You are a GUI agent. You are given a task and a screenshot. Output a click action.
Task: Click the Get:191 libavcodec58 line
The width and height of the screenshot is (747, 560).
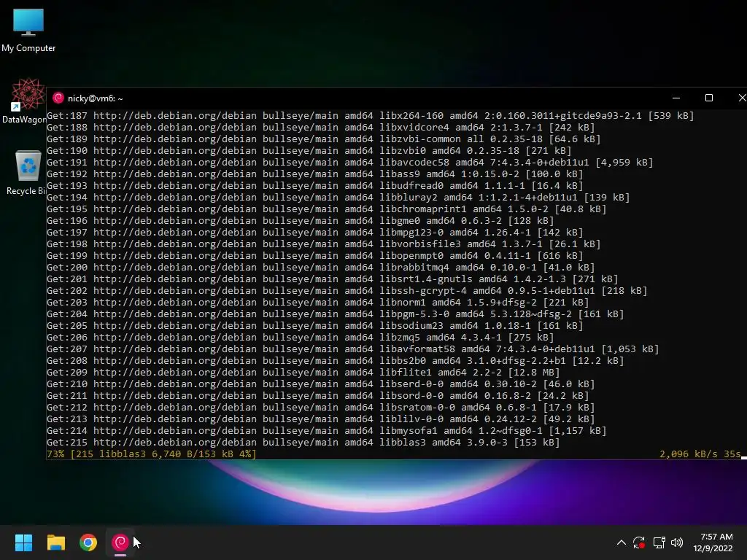pyautogui.click(x=349, y=163)
